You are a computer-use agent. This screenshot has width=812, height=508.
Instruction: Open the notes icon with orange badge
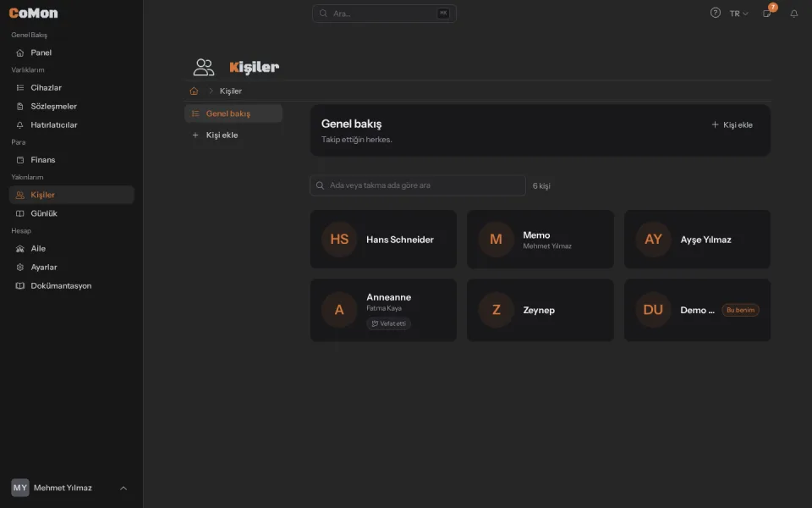[x=767, y=13]
